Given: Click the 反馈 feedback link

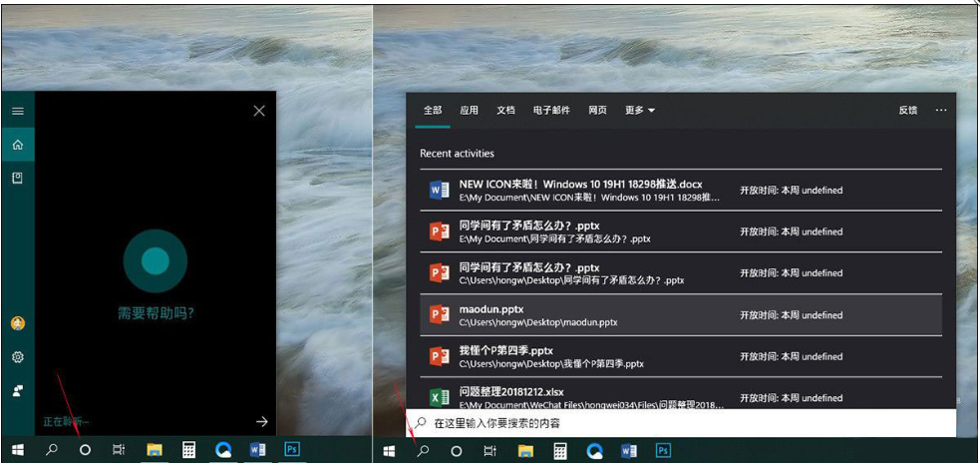Looking at the screenshot, I should click(x=908, y=110).
